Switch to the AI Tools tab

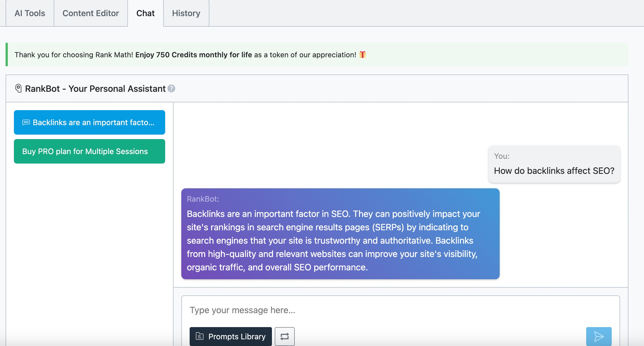point(30,13)
